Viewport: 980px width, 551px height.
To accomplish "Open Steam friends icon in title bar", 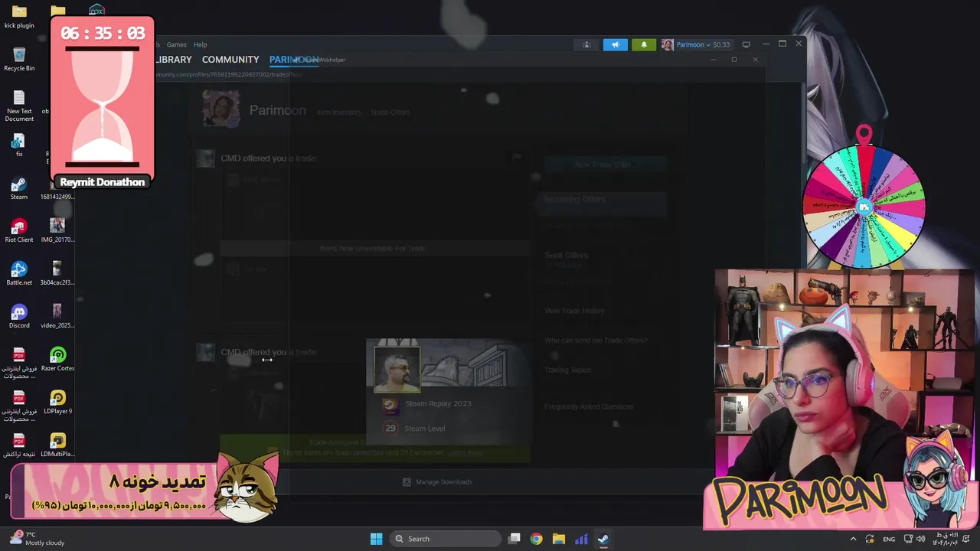I will [586, 44].
